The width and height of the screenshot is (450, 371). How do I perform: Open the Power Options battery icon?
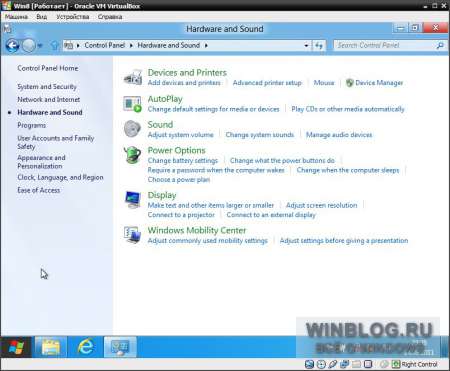click(x=133, y=155)
